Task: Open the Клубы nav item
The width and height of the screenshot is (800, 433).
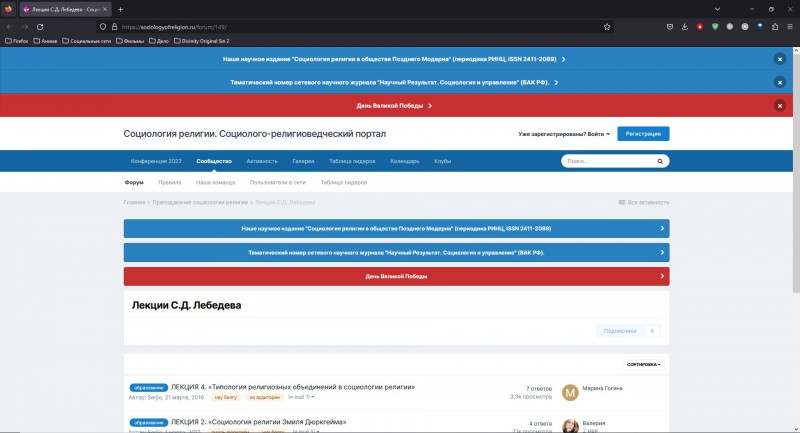Action: [442, 161]
